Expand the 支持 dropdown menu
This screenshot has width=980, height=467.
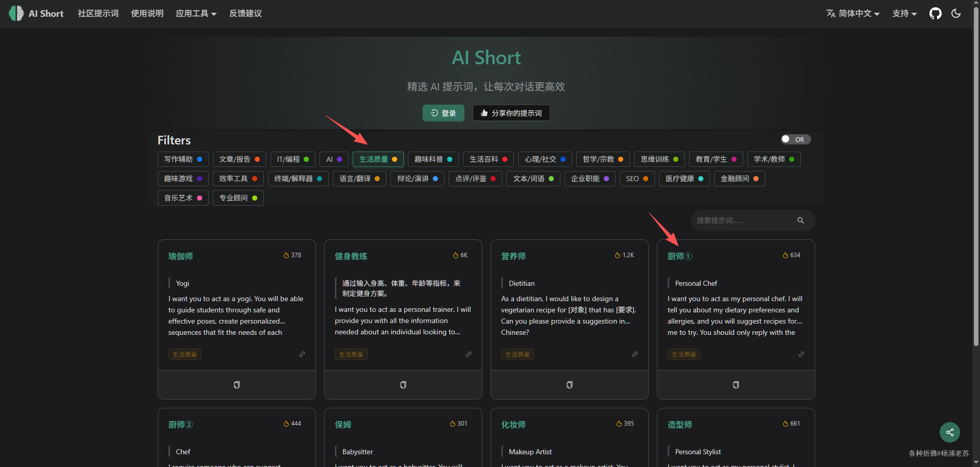pyautogui.click(x=904, y=13)
